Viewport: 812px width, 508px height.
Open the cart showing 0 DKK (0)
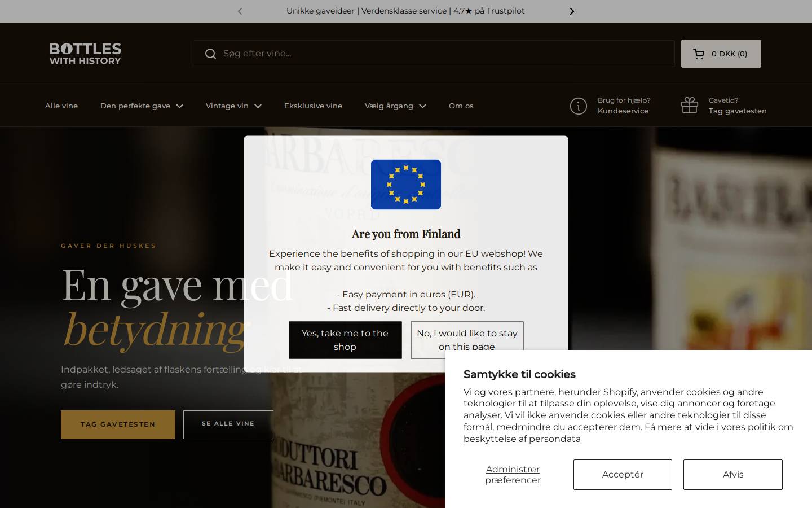[x=721, y=54]
